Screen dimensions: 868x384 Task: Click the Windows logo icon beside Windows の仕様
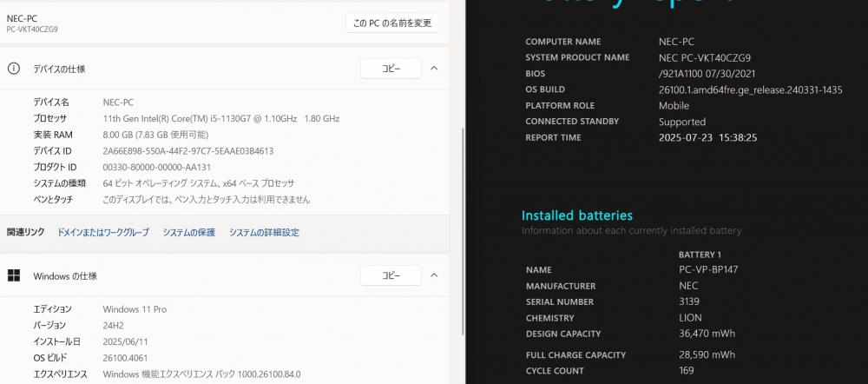pos(14,275)
